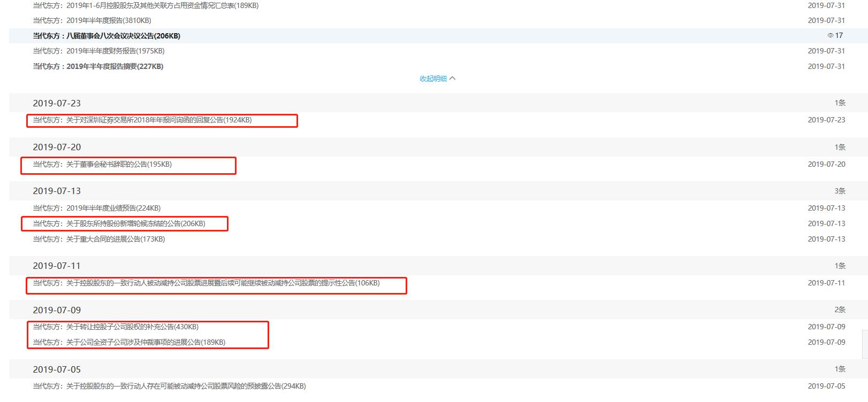Click the 3条 count on 2019-07-13 group

click(840, 191)
